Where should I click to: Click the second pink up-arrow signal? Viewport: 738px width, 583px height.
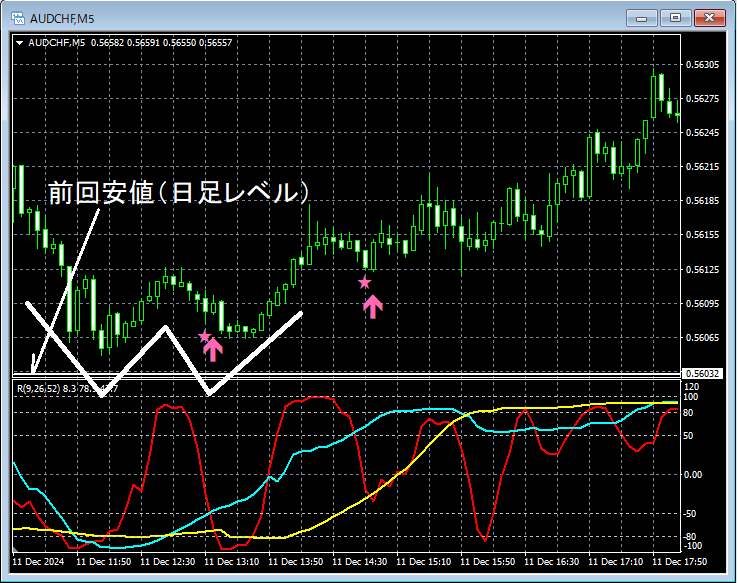click(x=373, y=307)
